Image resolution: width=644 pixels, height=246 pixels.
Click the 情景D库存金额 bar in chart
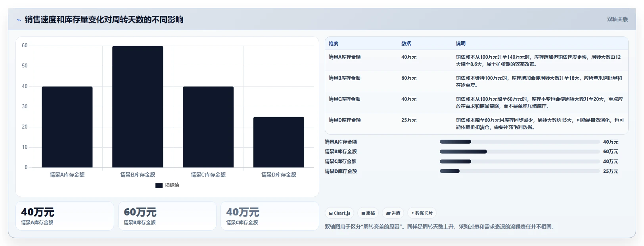coord(279,142)
